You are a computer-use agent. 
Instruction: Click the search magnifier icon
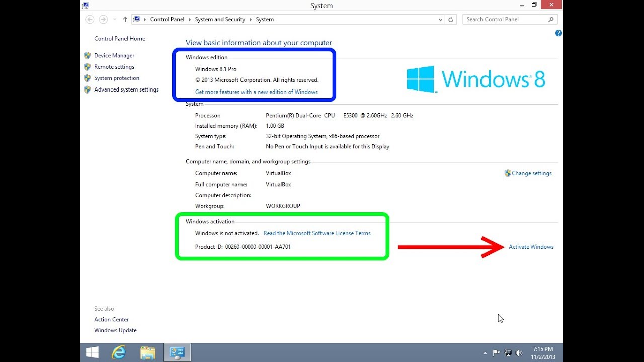tap(551, 19)
